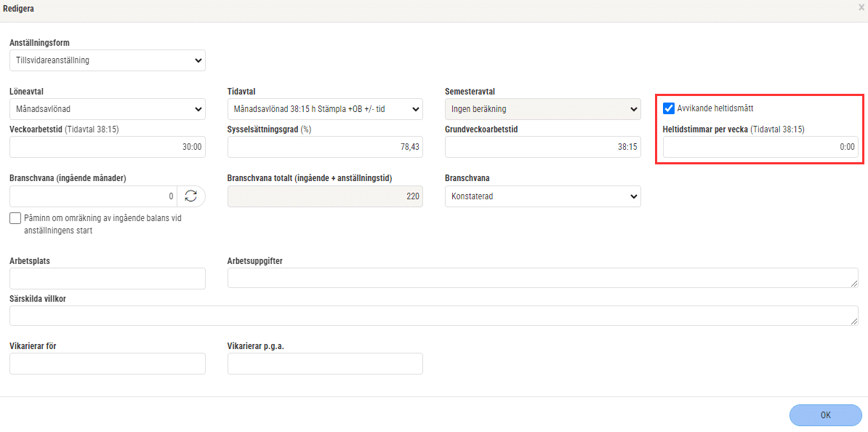Click the Branschvana ingående månader field
868x432 pixels.
click(x=93, y=196)
